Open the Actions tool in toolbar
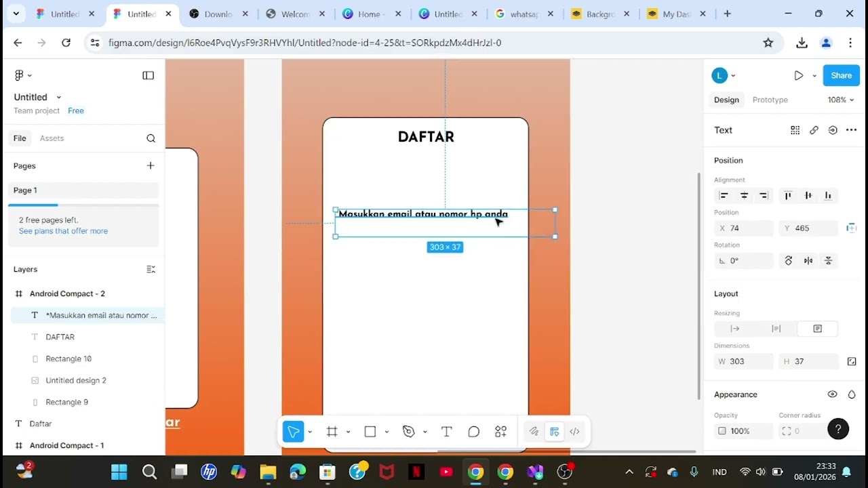This screenshot has height=488, width=868. (500, 432)
